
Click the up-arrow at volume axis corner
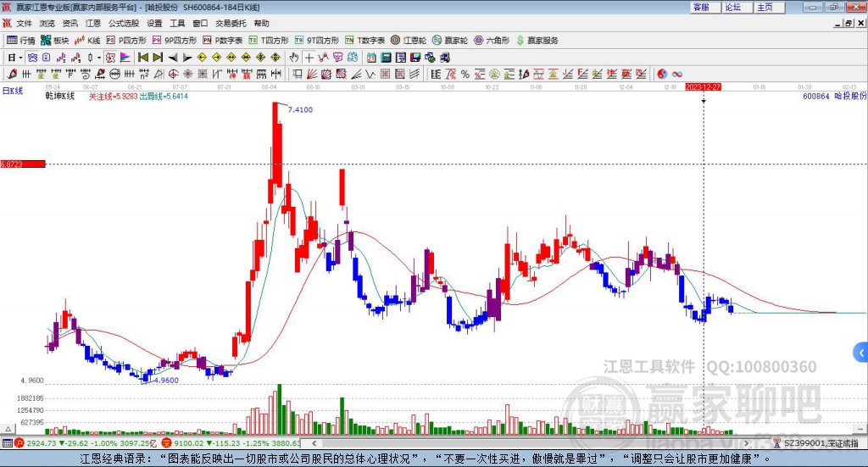(x=8, y=429)
